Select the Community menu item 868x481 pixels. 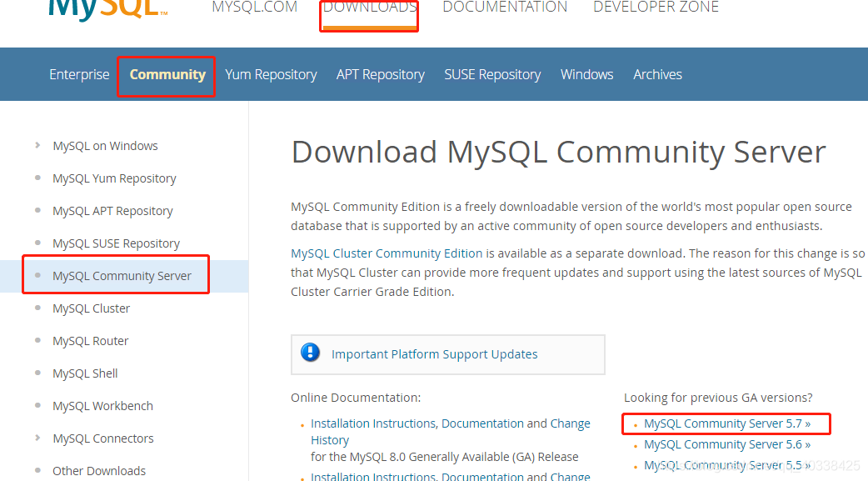(167, 74)
